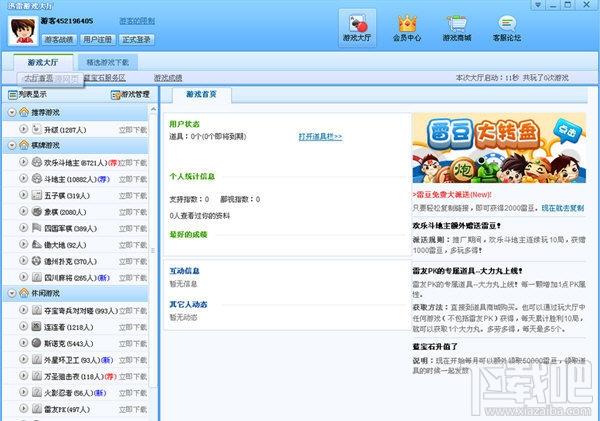Image resolution: width=600 pixels, height=421 pixels.
Task: Click house icon of 推荐游戏 category
Action: pos(24,112)
